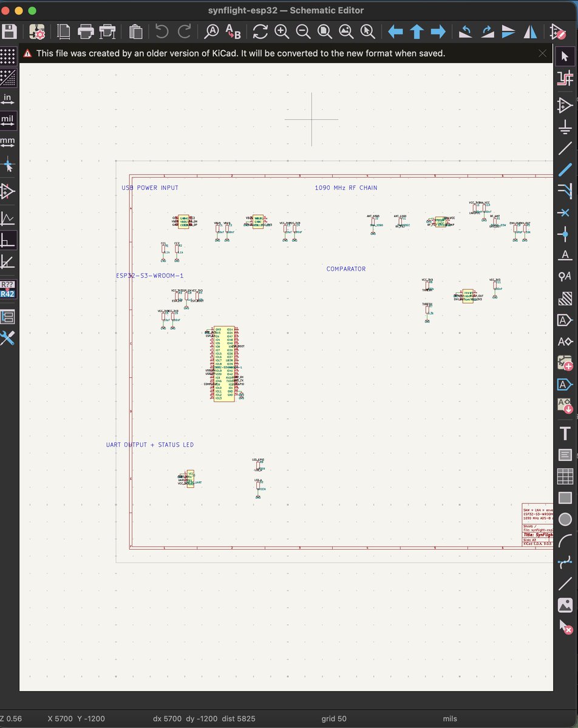The height and width of the screenshot is (728, 578).
Task: Zoom in on the schematic
Action: (x=282, y=32)
